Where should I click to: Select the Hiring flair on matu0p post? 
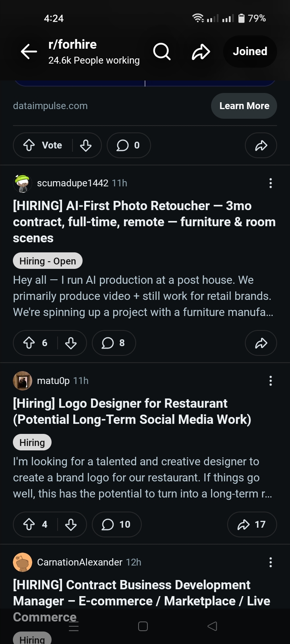point(32,442)
